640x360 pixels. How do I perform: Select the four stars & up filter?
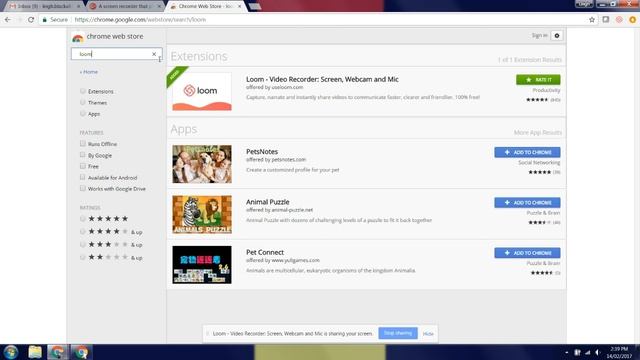coord(83,231)
